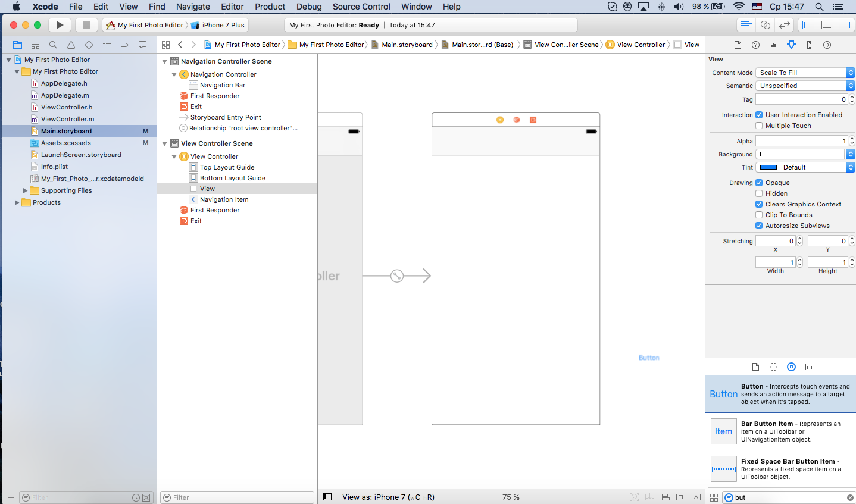This screenshot has width=856, height=504.
Task: Open the Product menu
Action: [270, 7]
